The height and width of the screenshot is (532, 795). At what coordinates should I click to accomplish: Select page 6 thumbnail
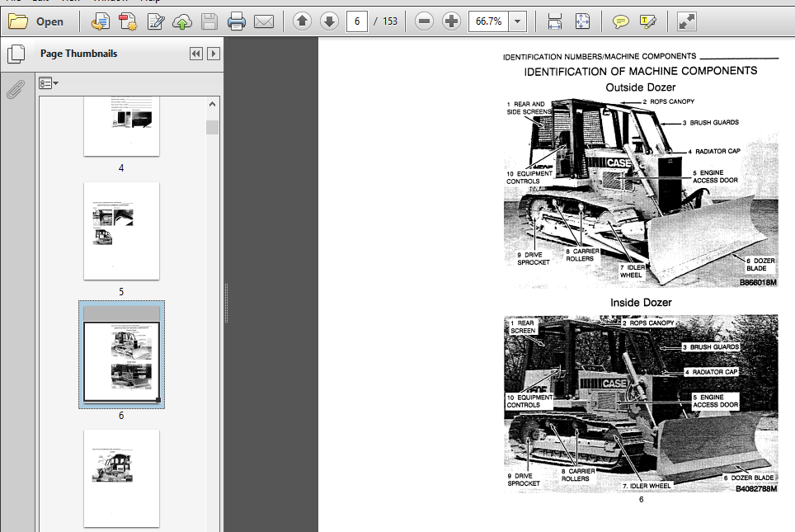pyautogui.click(x=122, y=354)
